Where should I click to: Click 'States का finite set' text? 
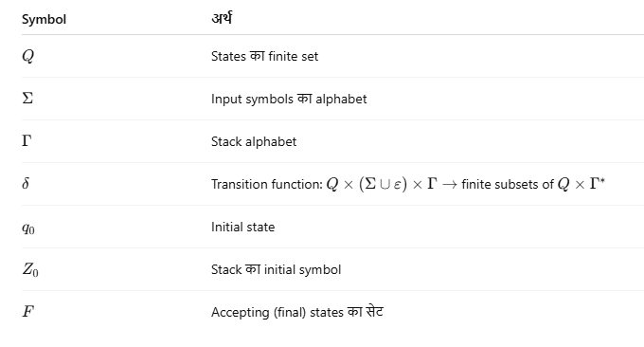pos(264,56)
